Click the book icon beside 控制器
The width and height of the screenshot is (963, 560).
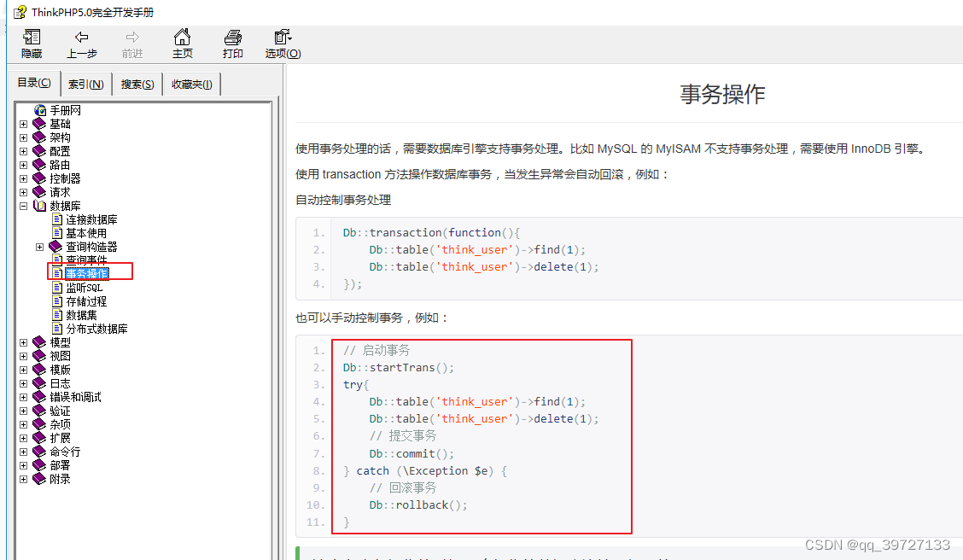(x=39, y=178)
